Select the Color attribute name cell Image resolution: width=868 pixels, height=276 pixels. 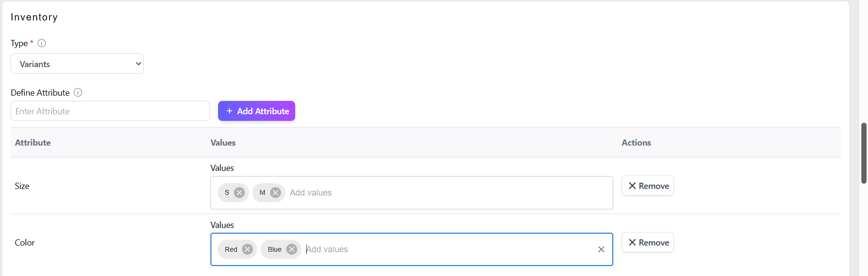coord(25,243)
